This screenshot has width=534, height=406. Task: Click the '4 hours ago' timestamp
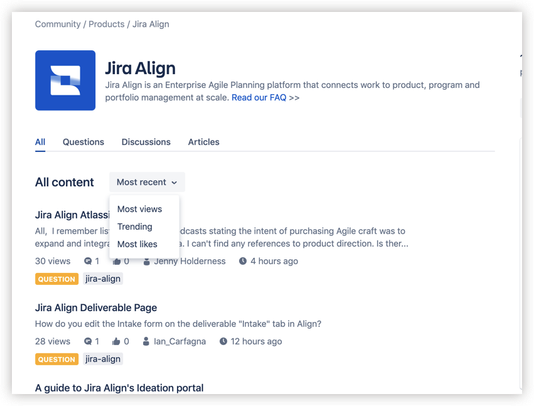tap(274, 261)
